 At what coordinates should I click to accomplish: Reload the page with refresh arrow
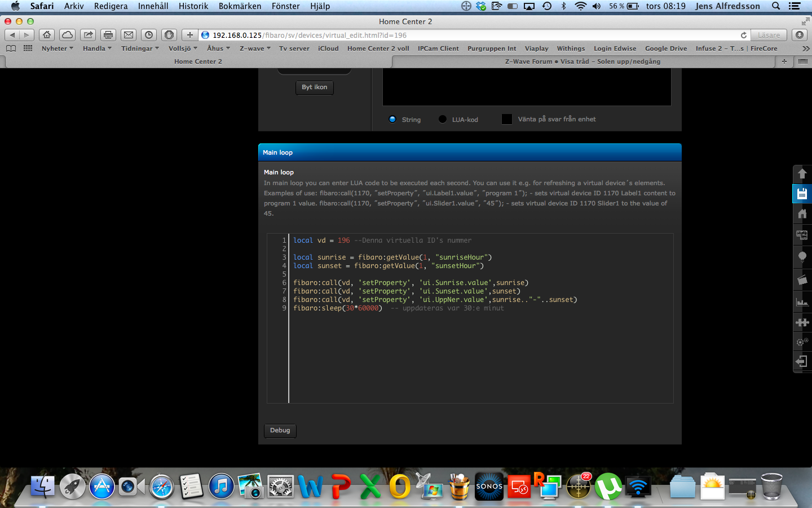pos(743,35)
